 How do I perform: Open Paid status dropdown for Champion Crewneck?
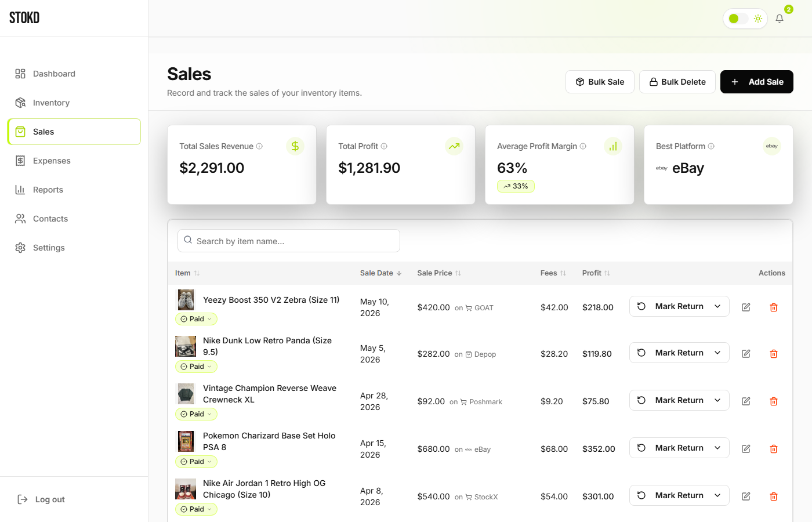click(x=196, y=414)
